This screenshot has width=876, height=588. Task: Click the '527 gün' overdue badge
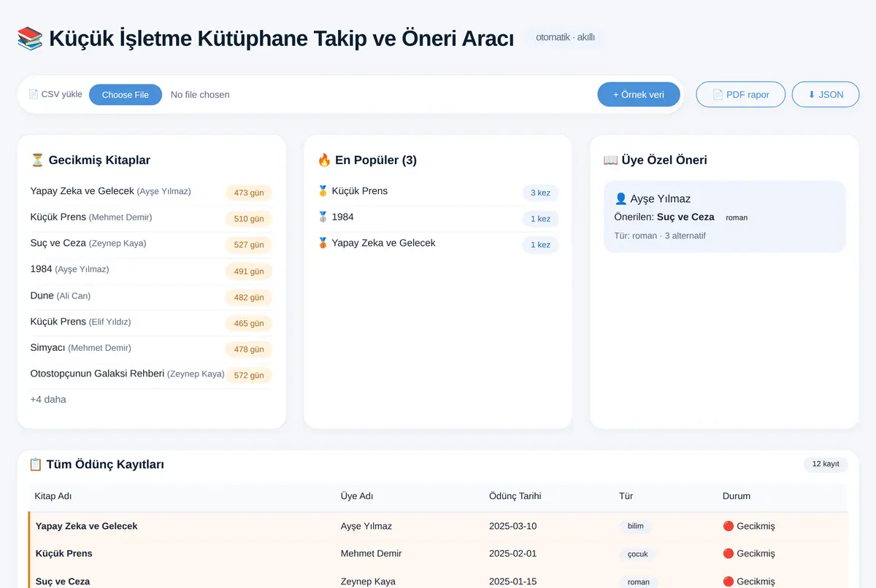(249, 245)
